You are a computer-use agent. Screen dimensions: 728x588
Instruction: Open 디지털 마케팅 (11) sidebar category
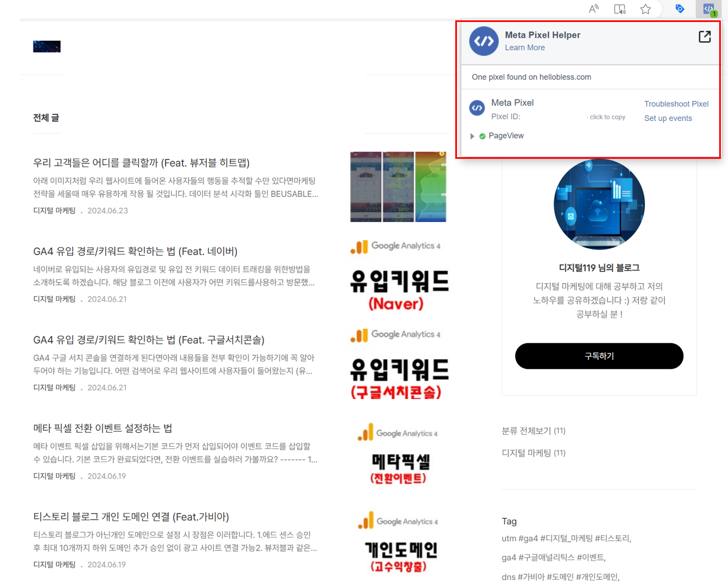point(533,453)
